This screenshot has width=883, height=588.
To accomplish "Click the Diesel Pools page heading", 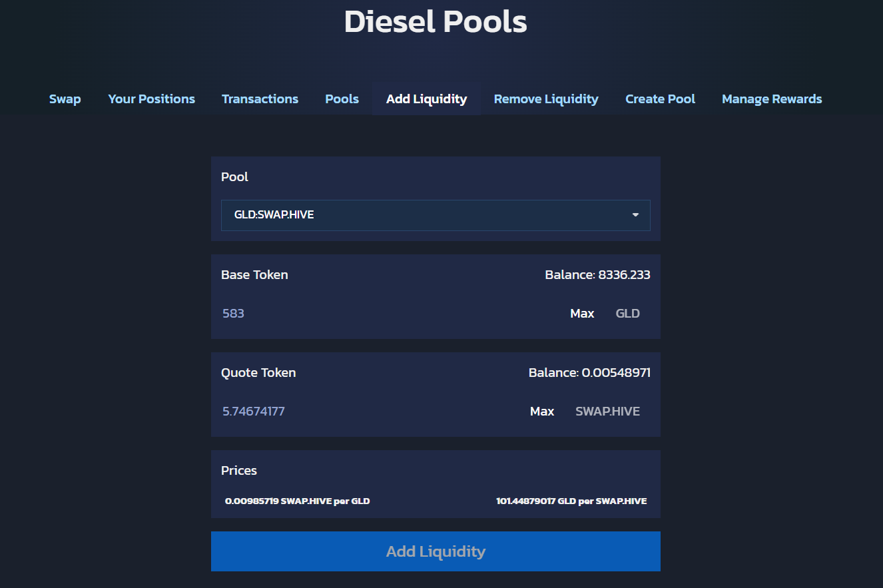I will point(436,22).
